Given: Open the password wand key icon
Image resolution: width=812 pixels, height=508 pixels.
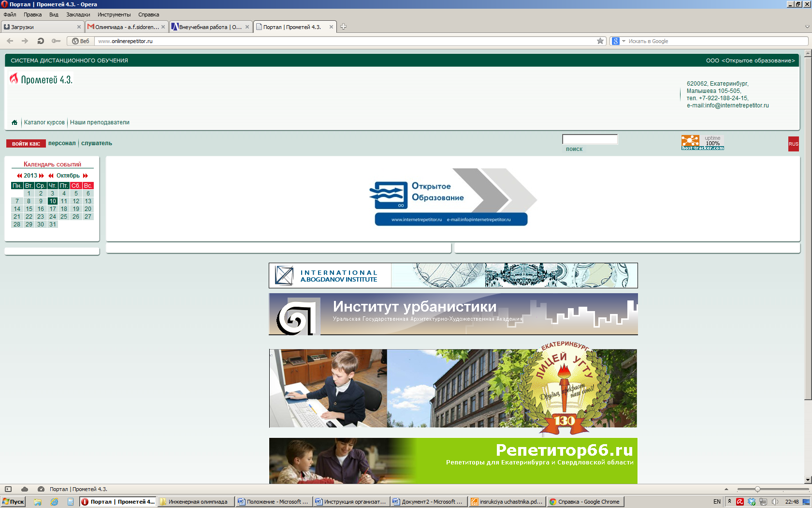Looking at the screenshot, I should 56,41.
